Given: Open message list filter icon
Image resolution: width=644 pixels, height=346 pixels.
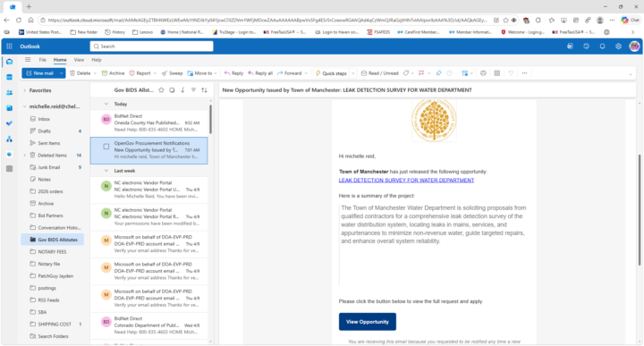Looking at the screenshot, I should (x=193, y=90).
